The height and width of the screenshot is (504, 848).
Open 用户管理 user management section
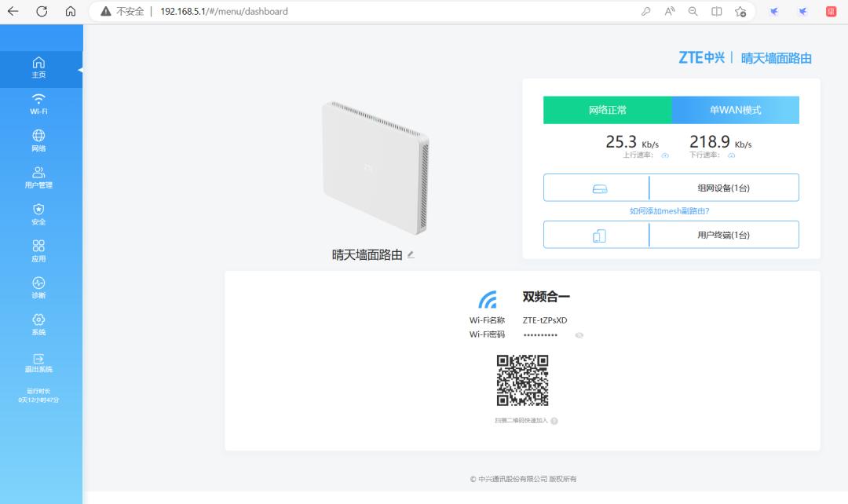38,174
